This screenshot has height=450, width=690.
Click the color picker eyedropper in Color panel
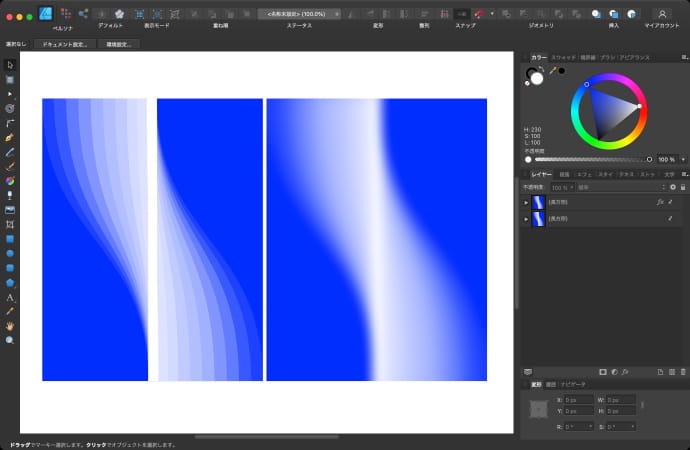[551, 70]
